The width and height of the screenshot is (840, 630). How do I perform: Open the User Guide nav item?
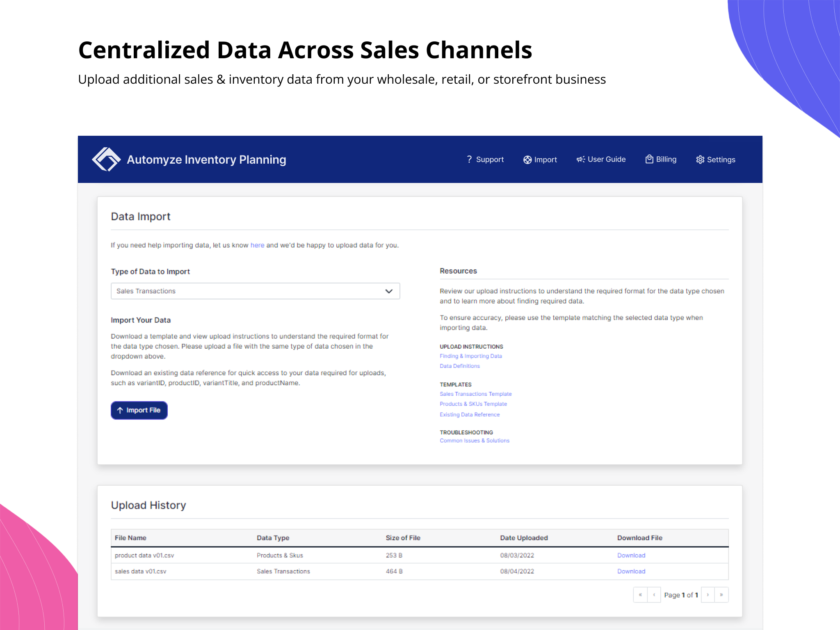[601, 159]
